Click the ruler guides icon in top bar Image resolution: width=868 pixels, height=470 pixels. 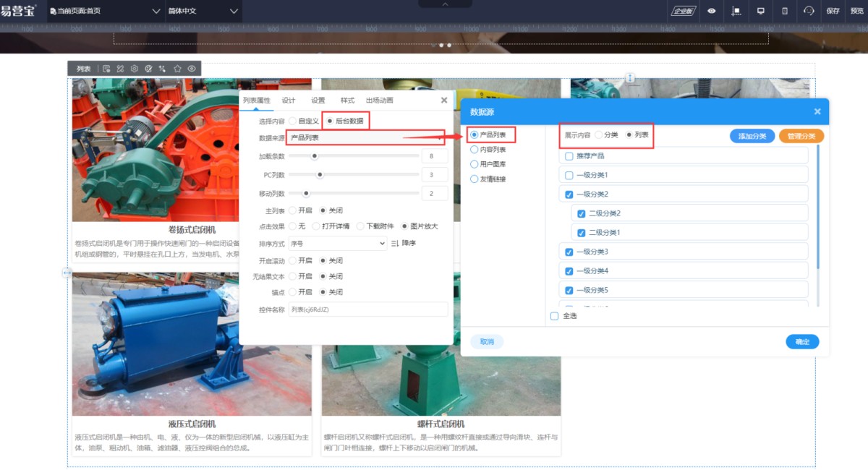[x=736, y=11]
